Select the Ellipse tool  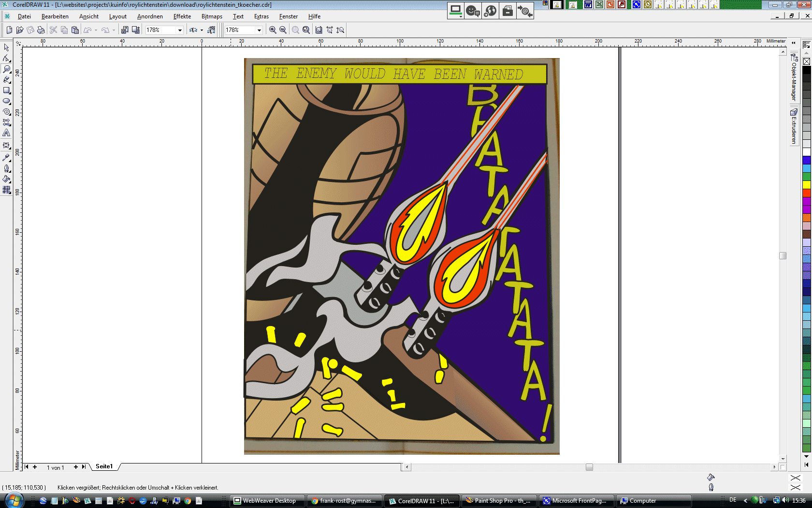tap(6, 101)
